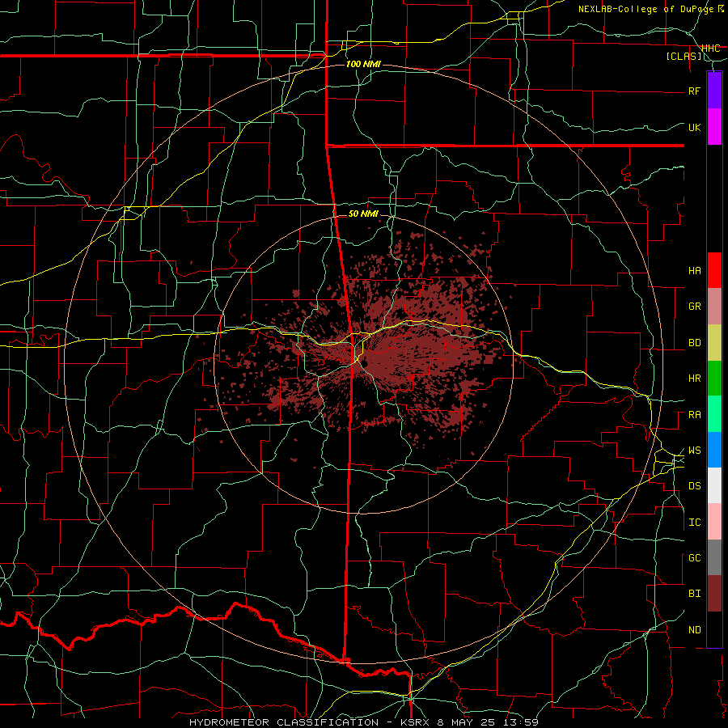Click the WS blue legend swatch
The height and width of the screenshot is (728, 728).
click(x=714, y=450)
